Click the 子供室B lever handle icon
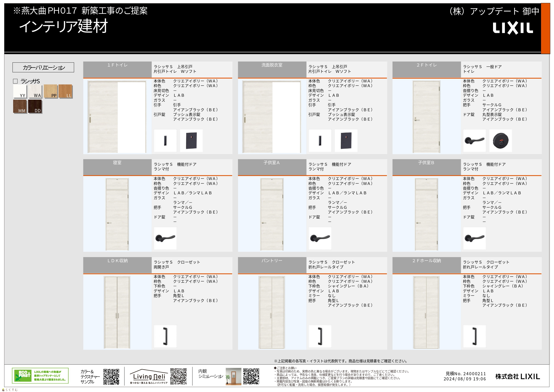 474,238
